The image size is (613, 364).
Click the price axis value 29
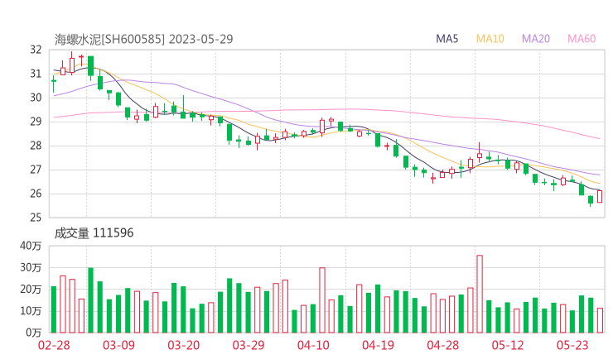[x=36, y=122]
